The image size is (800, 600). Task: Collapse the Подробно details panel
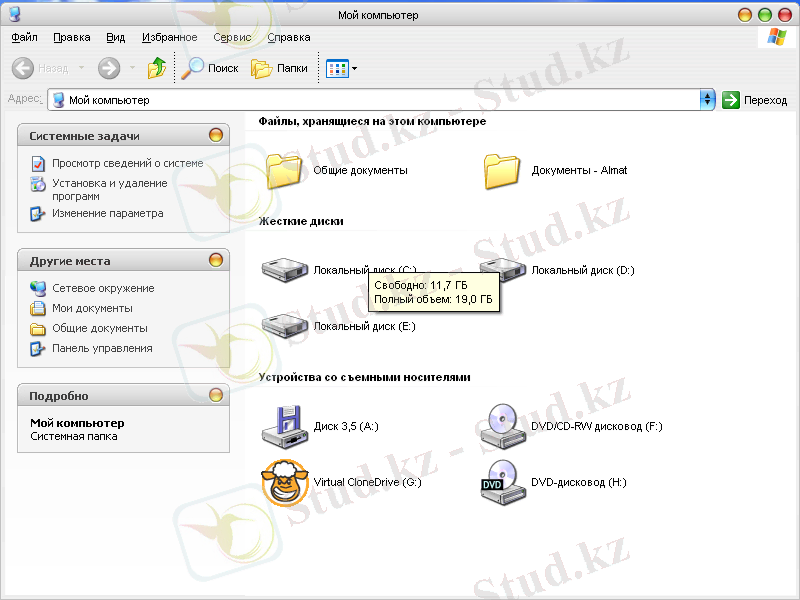[x=216, y=396]
